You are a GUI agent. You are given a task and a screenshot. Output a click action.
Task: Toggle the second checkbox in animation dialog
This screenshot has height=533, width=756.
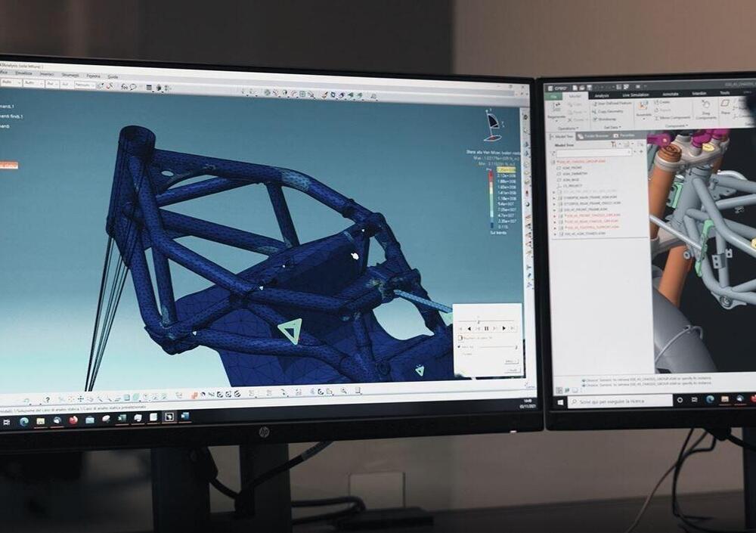coord(457,346)
